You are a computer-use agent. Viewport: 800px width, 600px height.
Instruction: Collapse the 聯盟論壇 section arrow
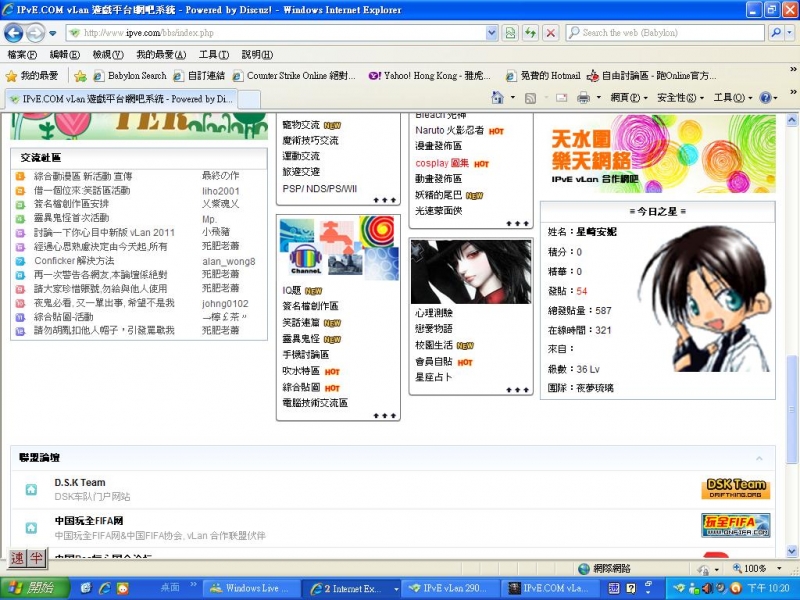point(759,458)
